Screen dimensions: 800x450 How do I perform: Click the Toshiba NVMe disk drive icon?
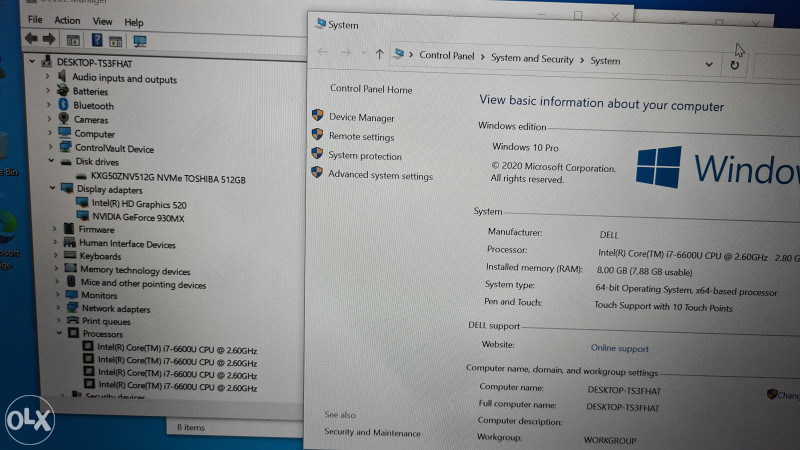81,177
